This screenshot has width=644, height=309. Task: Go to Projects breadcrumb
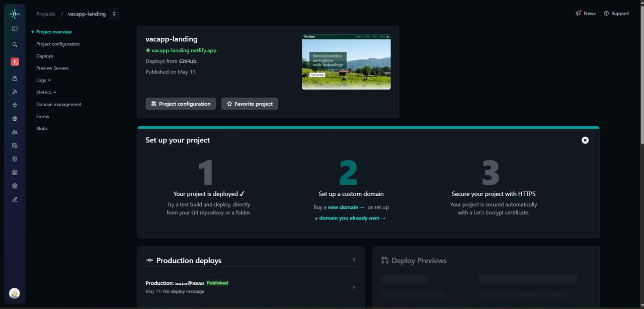45,14
